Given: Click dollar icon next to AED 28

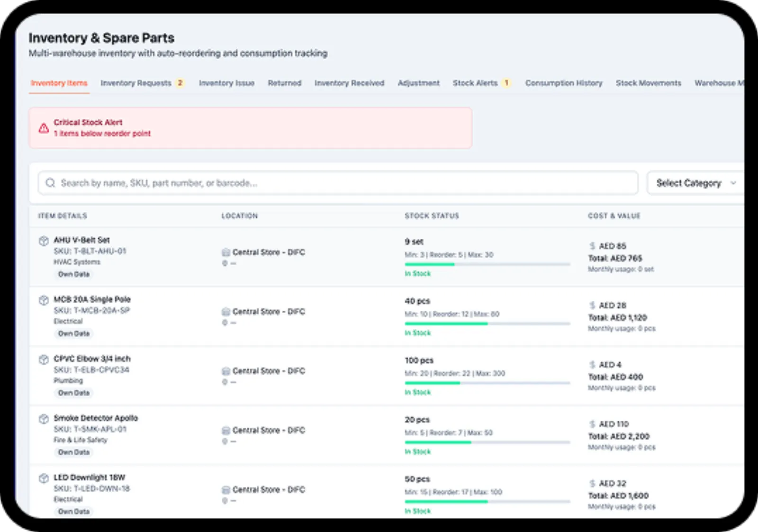Looking at the screenshot, I should coord(592,306).
